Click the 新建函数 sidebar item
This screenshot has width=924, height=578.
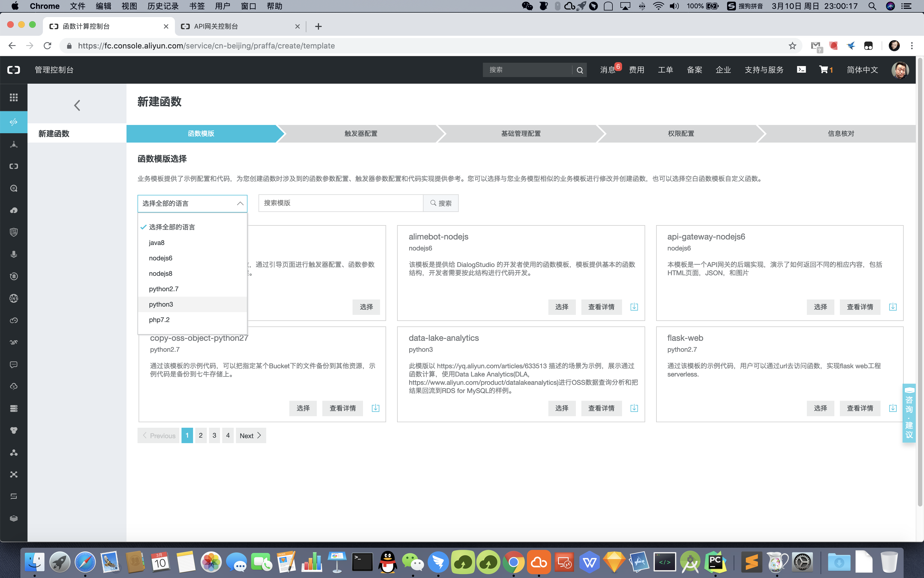pos(77,133)
